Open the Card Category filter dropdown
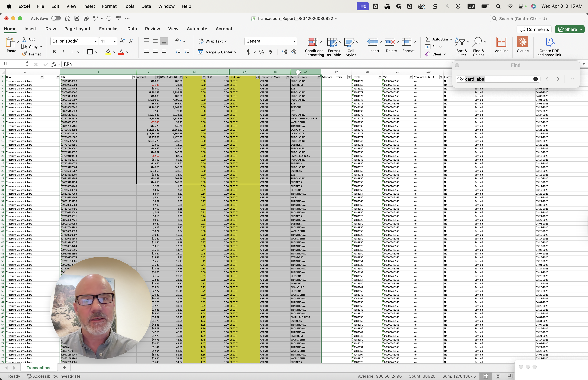 click(x=318, y=77)
